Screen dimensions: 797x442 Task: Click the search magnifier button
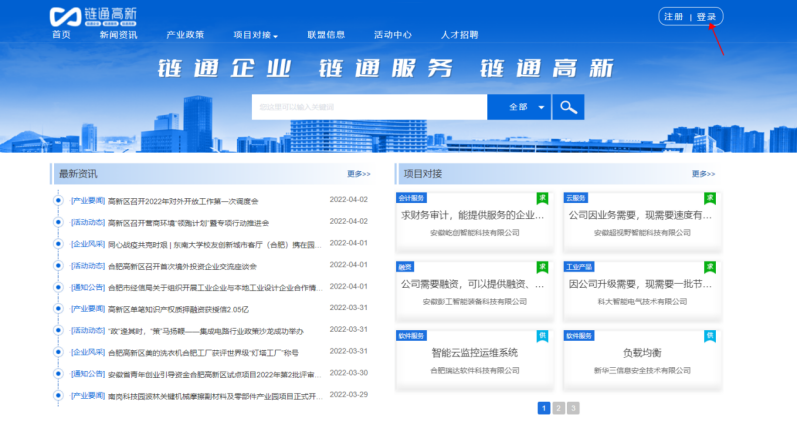pos(568,107)
